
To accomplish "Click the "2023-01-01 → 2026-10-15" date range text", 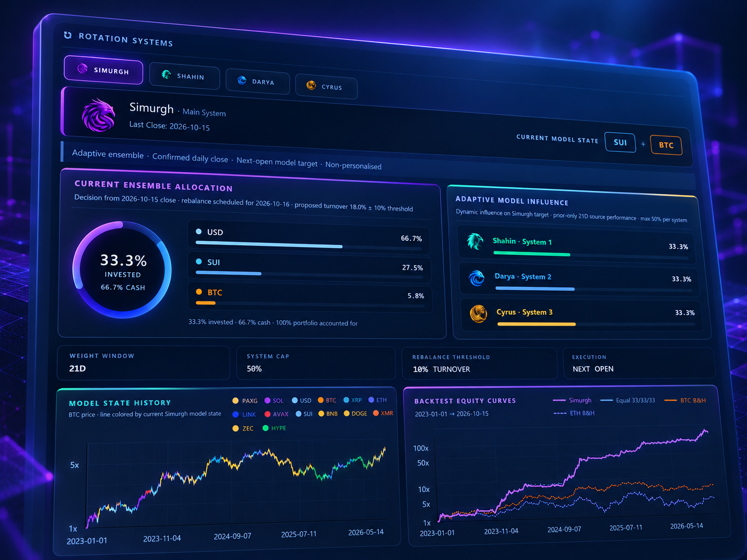I will [x=451, y=414].
